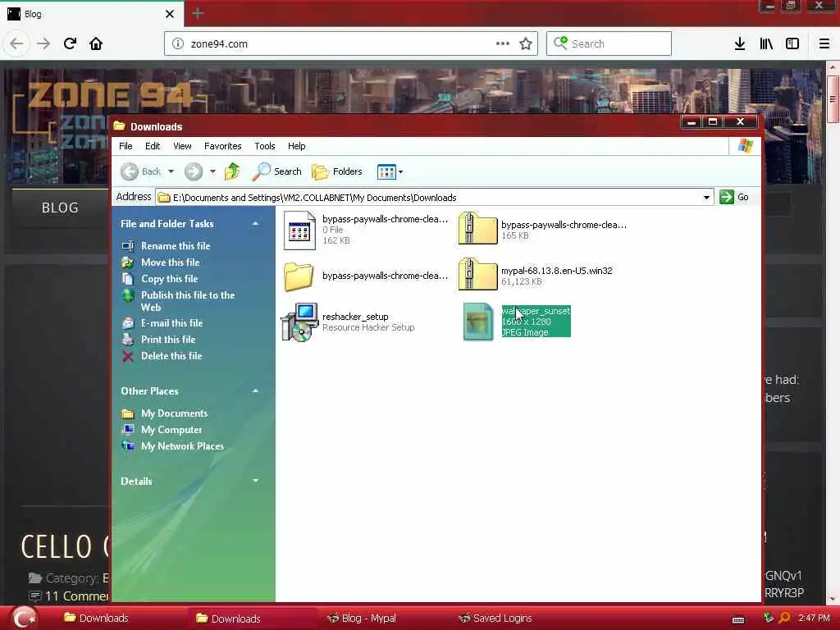Select the reshacker_setup installer icon
This screenshot has width=840, height=630.
click(x=299, y=322)
